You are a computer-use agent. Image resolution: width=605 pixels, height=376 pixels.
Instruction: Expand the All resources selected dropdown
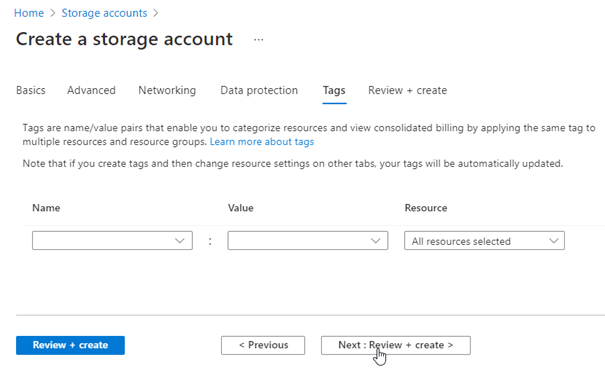(x=484, y=241)
